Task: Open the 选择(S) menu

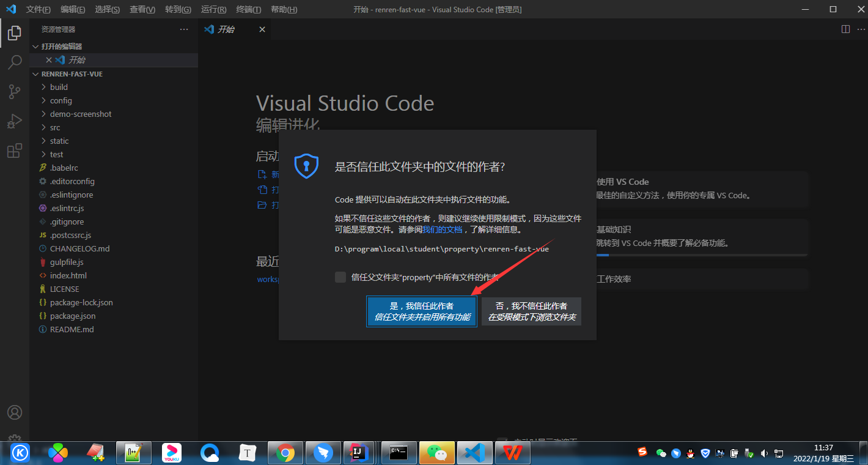Action: (108, 10)
